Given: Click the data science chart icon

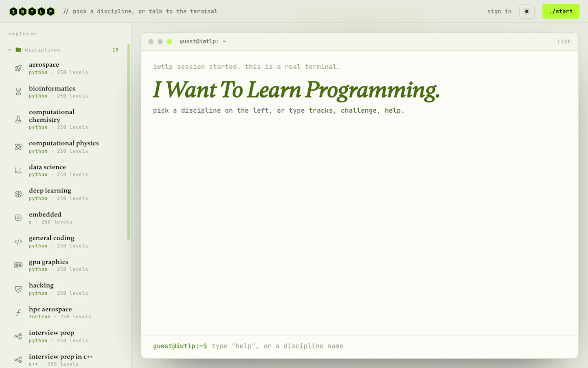Looking at the screenshot, I should (x=18, y=170).
